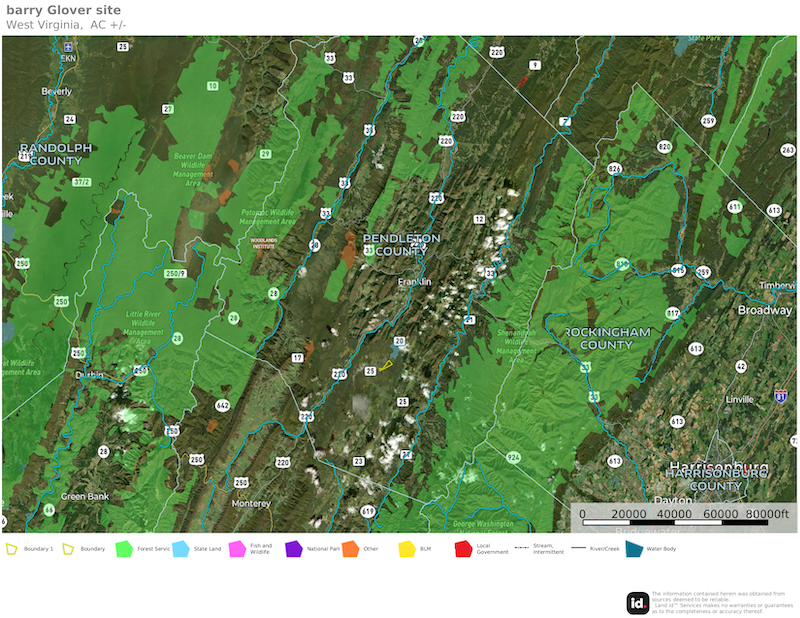Select the route 642 shield marker
This screenshot has height=618, width=800.
222,405
